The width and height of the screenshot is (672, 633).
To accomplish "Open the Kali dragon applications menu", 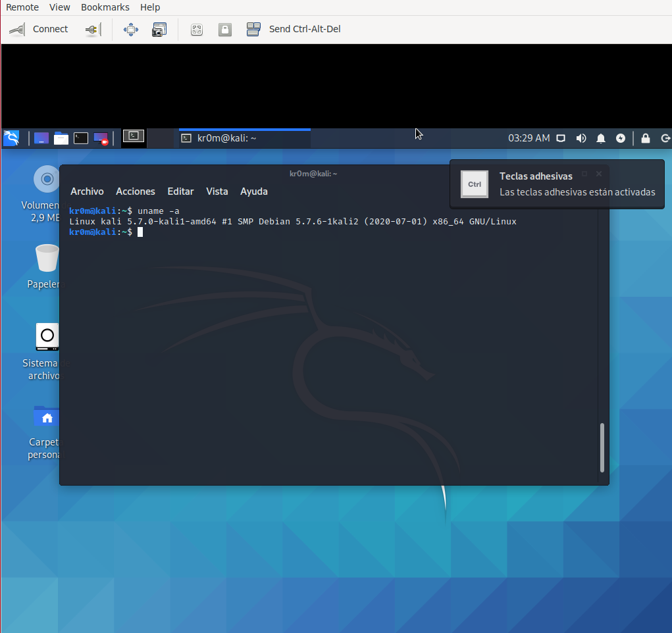I will click(x=11, y=138).
